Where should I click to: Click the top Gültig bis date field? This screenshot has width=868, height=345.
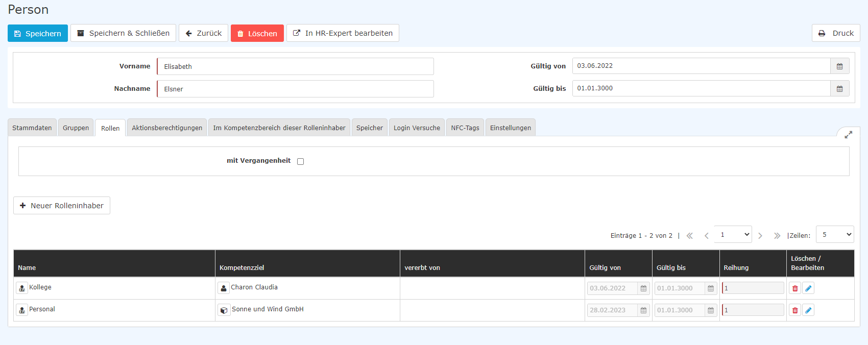[701, 88]
